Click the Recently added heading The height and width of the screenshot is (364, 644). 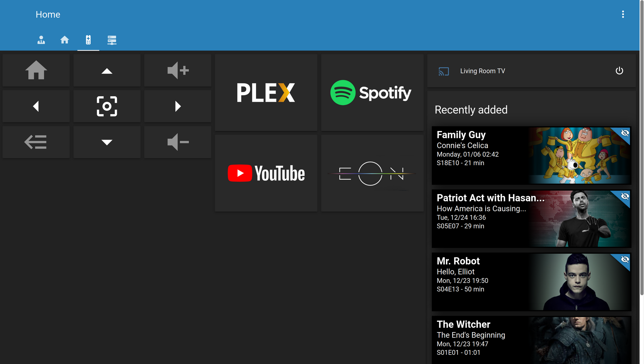(471, 110)
